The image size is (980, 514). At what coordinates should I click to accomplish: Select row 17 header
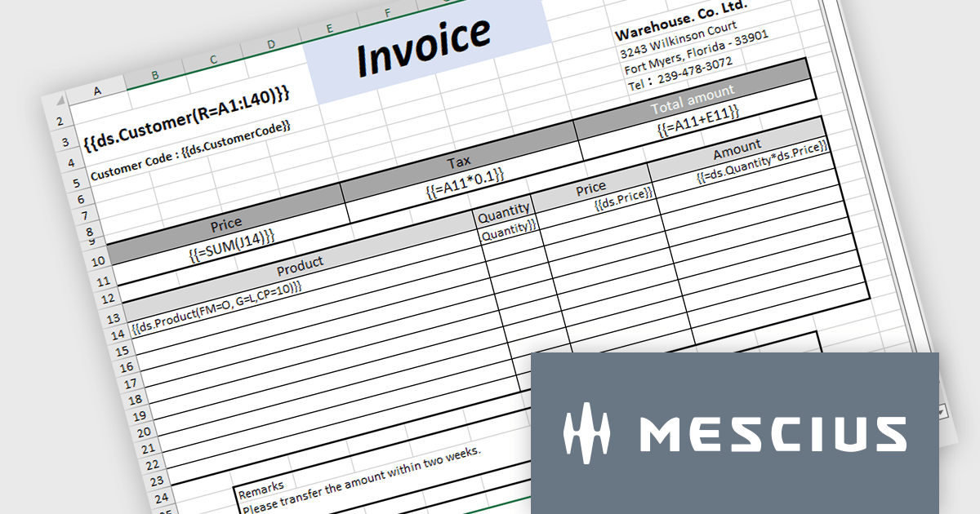(x=131, y=383)
